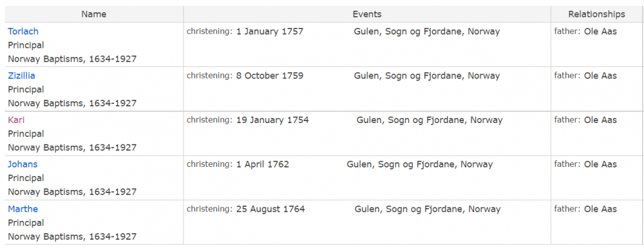Click Norway Baptisms collection under Marthe
This screenshot has width=644, height=248.
point(72,236)
